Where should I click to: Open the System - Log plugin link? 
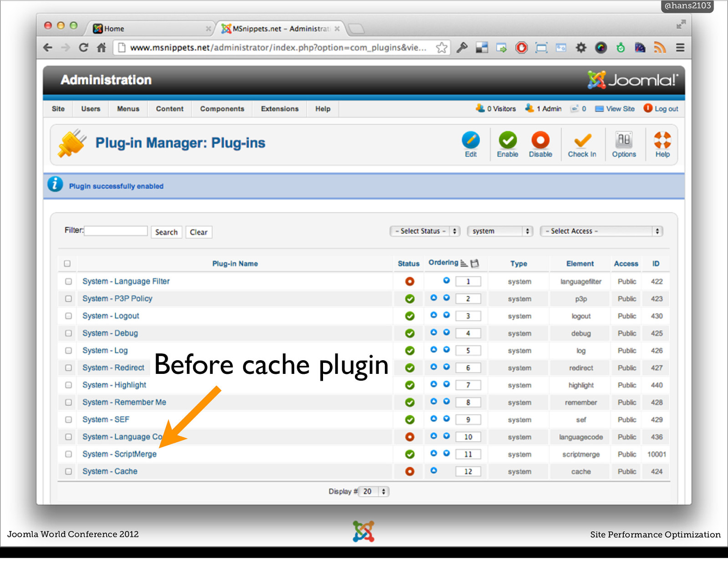105,351
